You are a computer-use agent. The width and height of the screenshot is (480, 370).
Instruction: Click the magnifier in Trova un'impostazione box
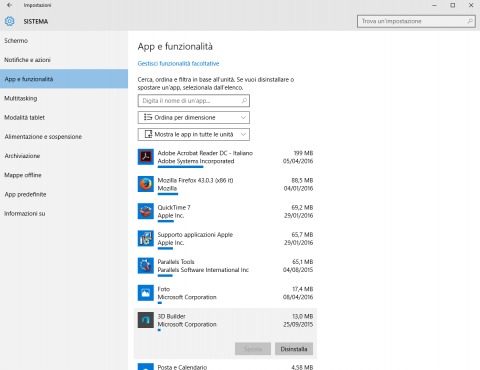(470, 21)
